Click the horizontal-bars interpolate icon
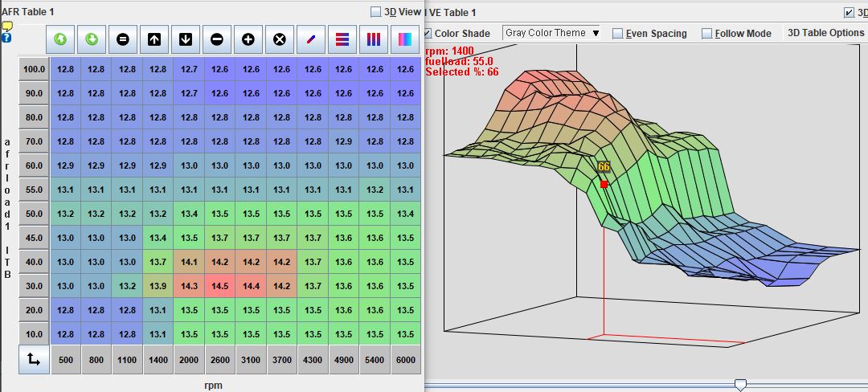The width and height of the screenshot is (868, 392). pos(342,39)
